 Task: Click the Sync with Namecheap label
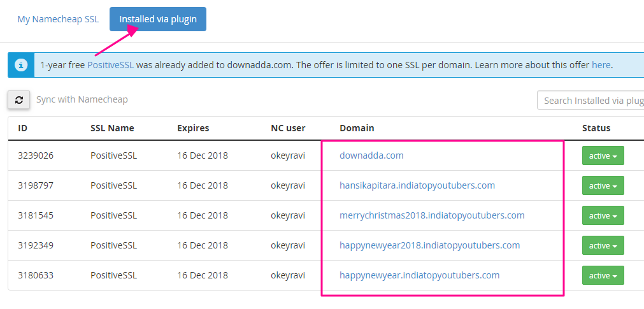tap(82, 99)
